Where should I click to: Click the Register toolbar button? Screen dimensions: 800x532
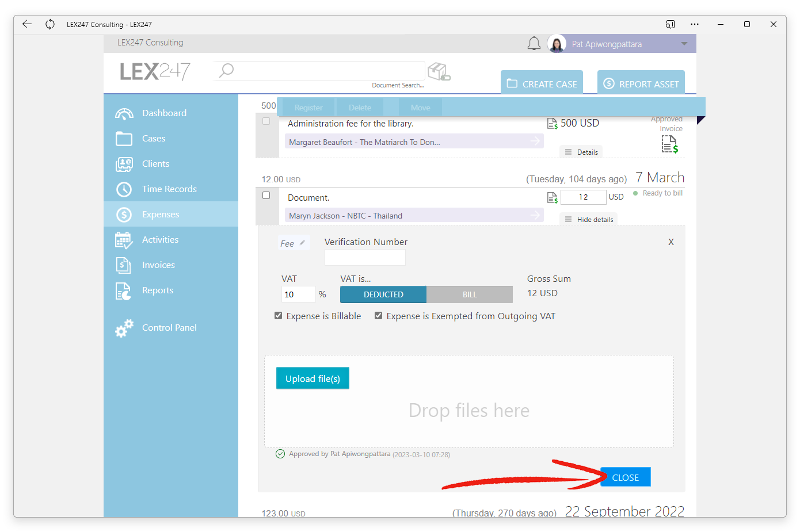tap(308, 108)
